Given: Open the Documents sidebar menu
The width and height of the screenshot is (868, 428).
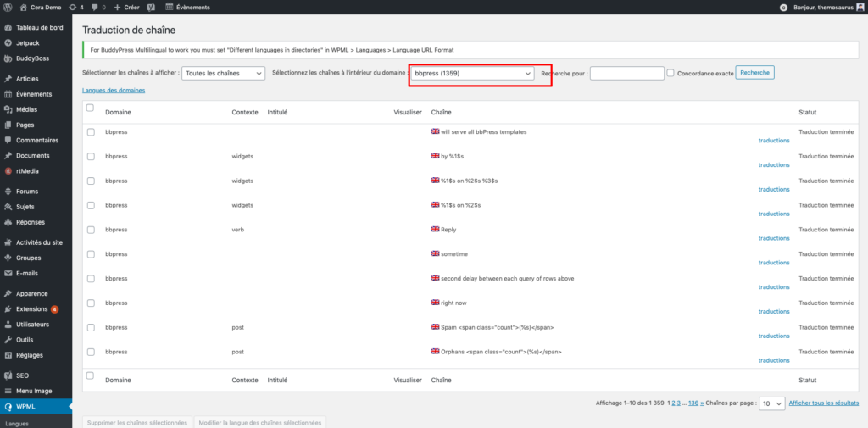Looking at the screenshot, I should [x=33, y=156].
